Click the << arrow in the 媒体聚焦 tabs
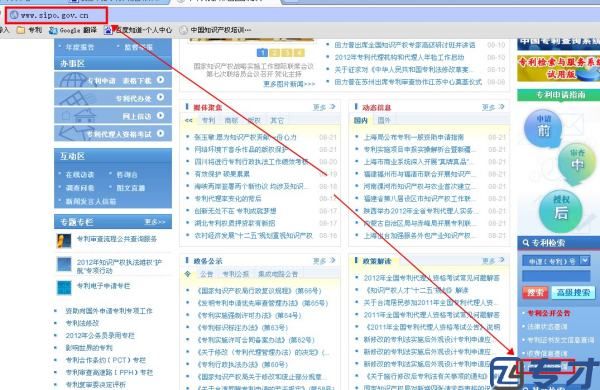 [x=189, y=120]
